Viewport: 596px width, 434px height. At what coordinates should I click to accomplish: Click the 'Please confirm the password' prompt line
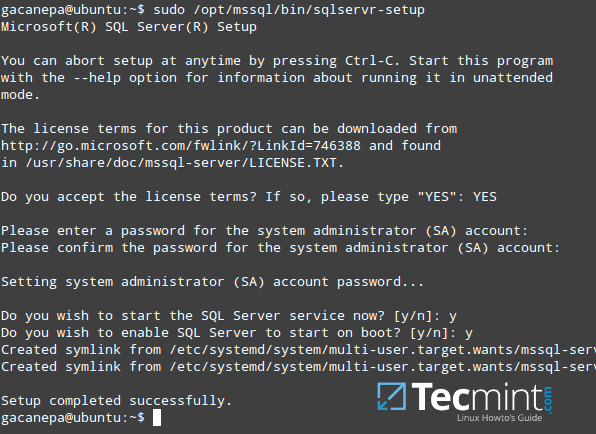click(281, 248)
